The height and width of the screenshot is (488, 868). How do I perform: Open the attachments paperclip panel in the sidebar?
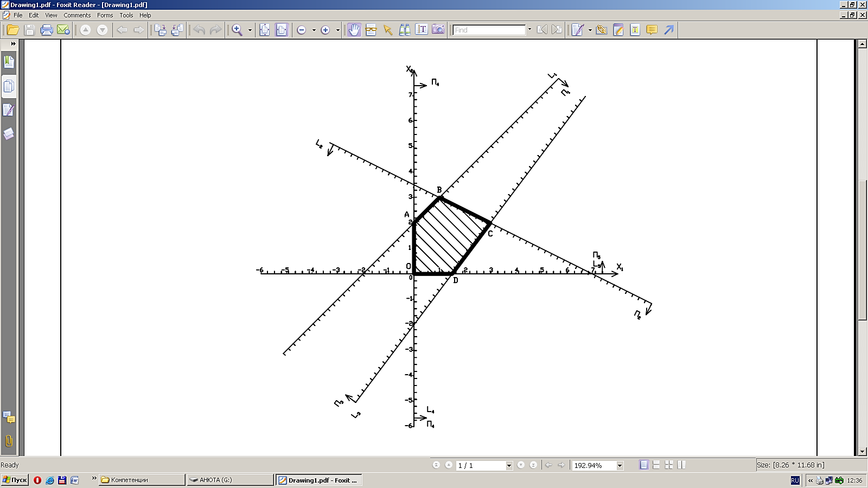click(x=9, y=441)
